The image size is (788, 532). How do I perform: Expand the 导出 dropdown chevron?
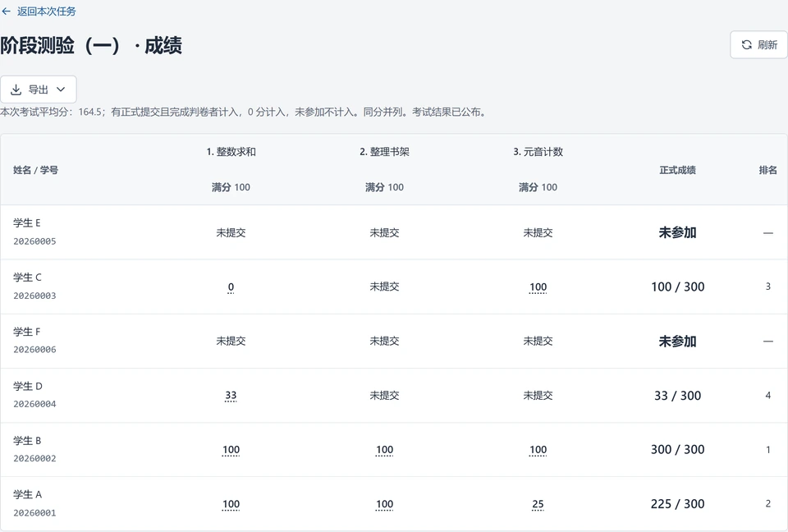click(61, 89)
